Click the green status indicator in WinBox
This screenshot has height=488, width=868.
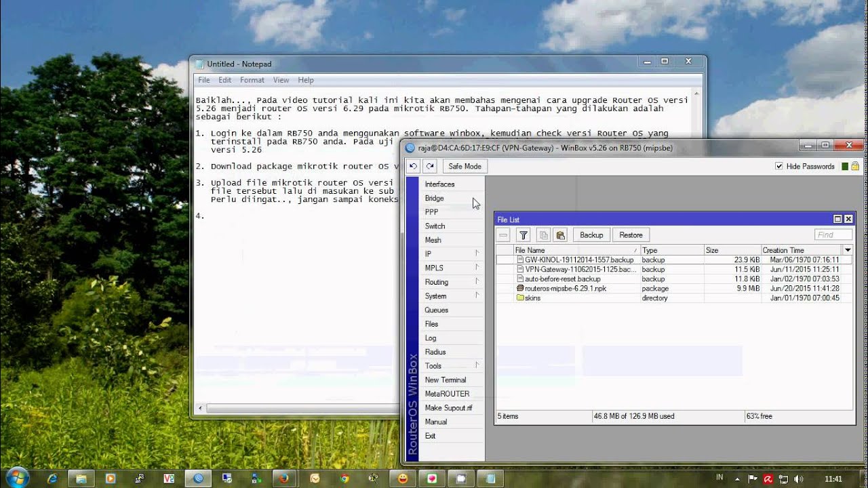[845, 166]
